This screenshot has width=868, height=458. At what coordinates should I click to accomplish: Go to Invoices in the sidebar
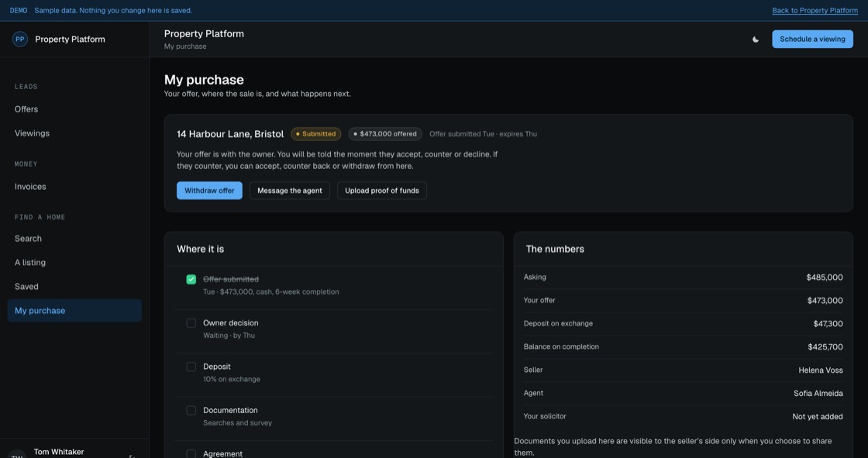click(x=74, y=187)
